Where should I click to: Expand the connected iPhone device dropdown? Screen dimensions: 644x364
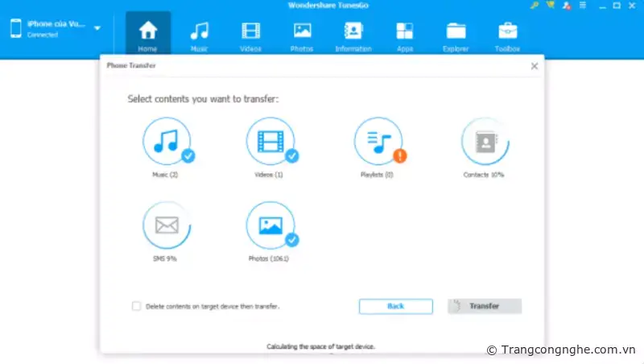pyautogui.click(x=97, y=28)
